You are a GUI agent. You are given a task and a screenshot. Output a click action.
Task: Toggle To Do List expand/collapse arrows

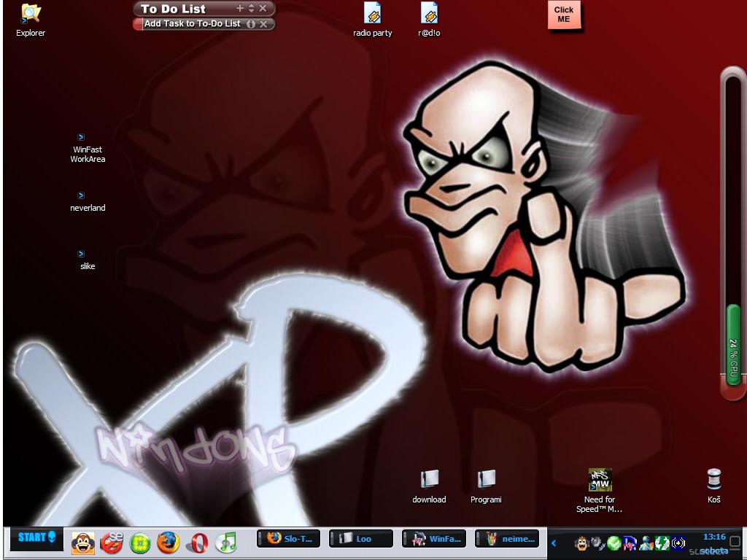coord(251,8)
